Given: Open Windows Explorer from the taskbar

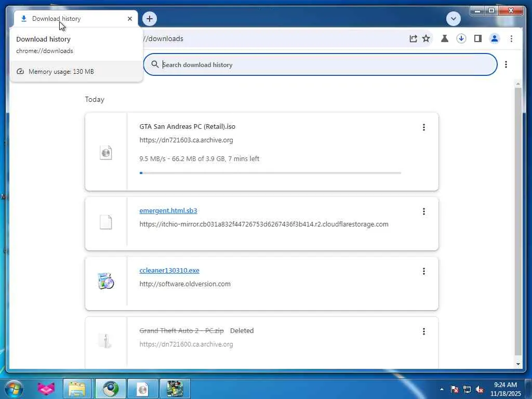Looking at the screenshot, I should [77, 389].
